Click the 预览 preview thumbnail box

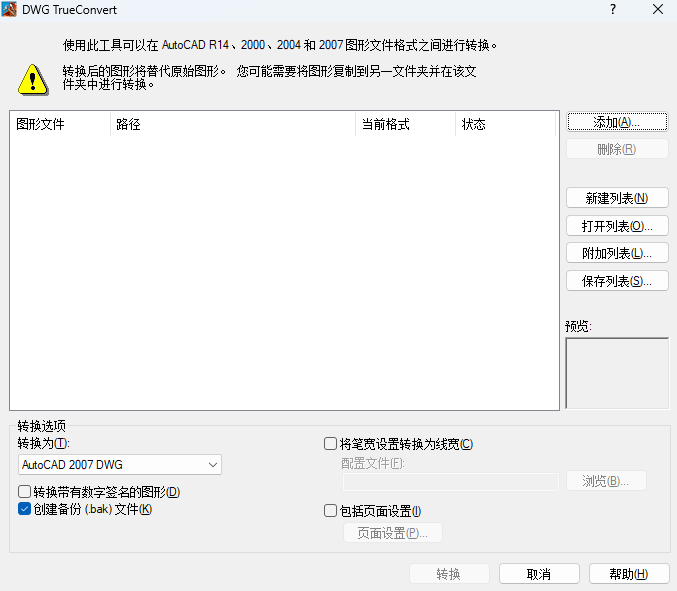coord(616,373)
